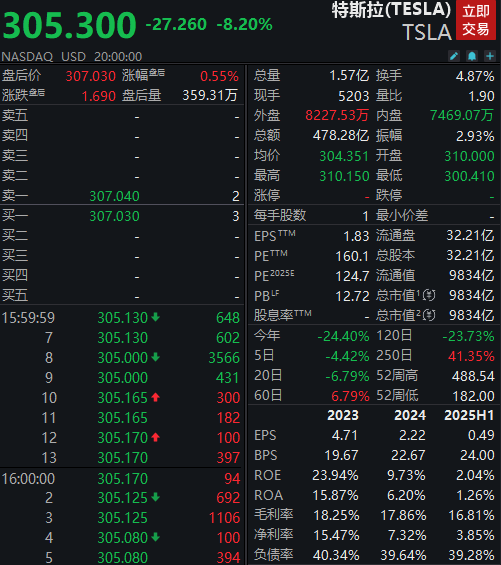The height and width of the screenshot is (565, 501).
Task: Select the 2024 ROE value 9.73%
Action: point(406,475)
